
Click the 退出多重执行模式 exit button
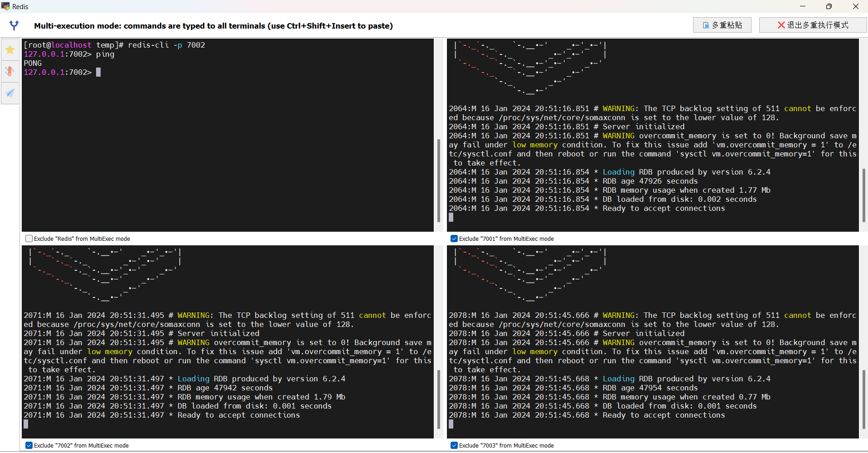[x=813, y=25]
